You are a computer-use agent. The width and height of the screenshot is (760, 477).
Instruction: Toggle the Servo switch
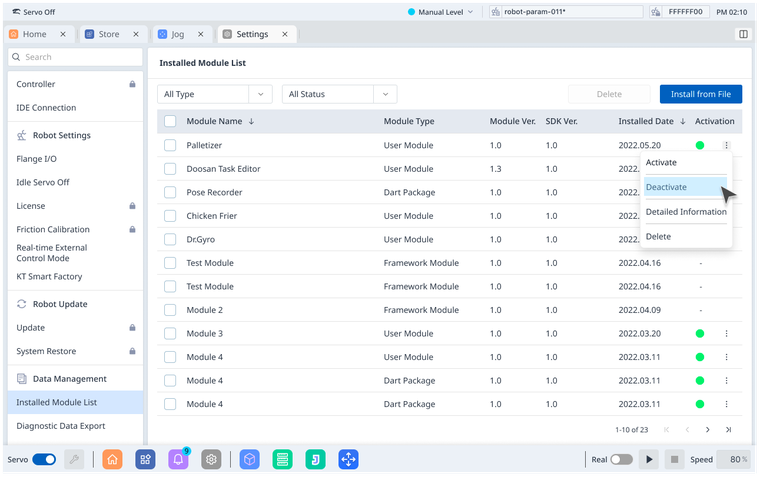[44, 459]
